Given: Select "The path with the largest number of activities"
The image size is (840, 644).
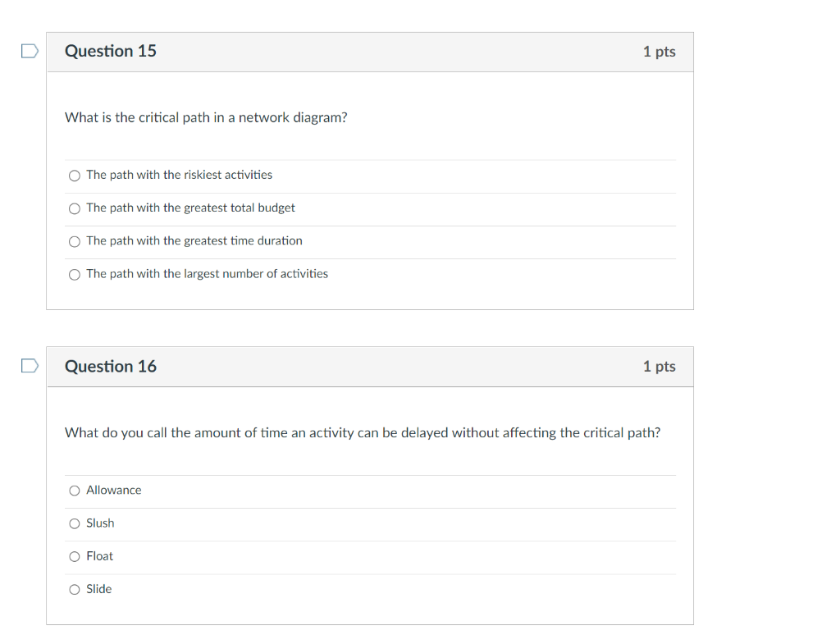Looking at the screenshot, I should click(x=74, y=274).
